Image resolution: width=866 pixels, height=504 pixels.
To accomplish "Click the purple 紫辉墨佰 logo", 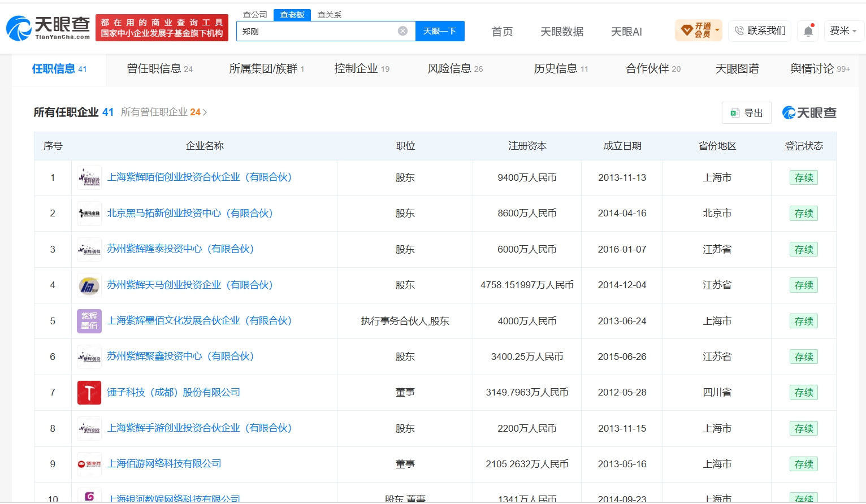I will pyautogui.click(x=89, y=321).
